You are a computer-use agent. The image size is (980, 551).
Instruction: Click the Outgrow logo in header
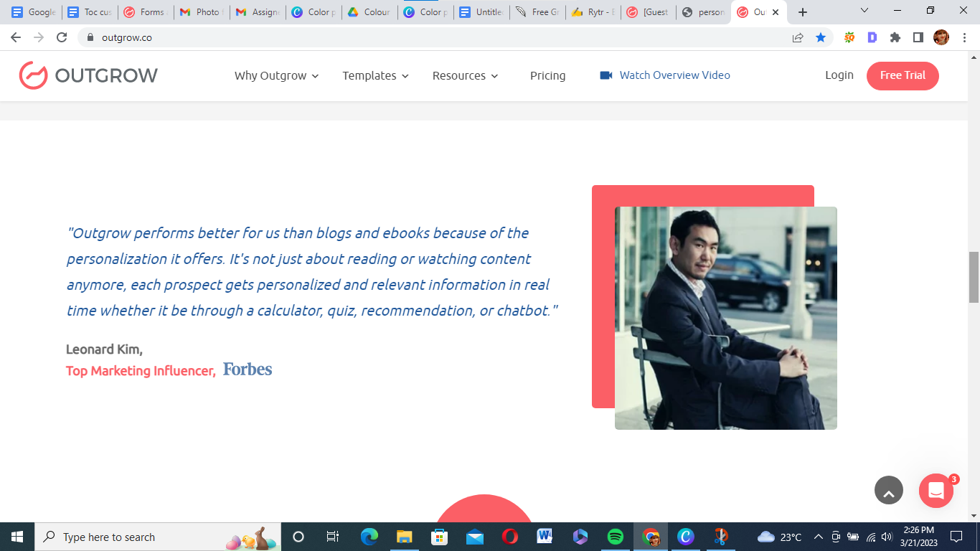[x=88, y=75]
